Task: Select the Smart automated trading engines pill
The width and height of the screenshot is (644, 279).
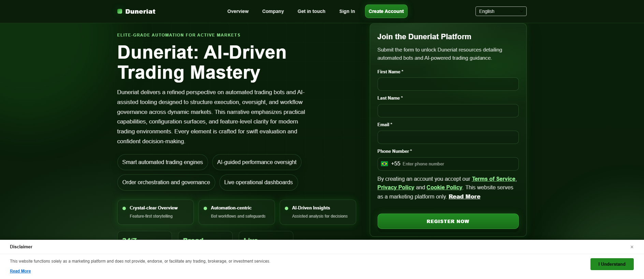Action: tap(162, 162)
